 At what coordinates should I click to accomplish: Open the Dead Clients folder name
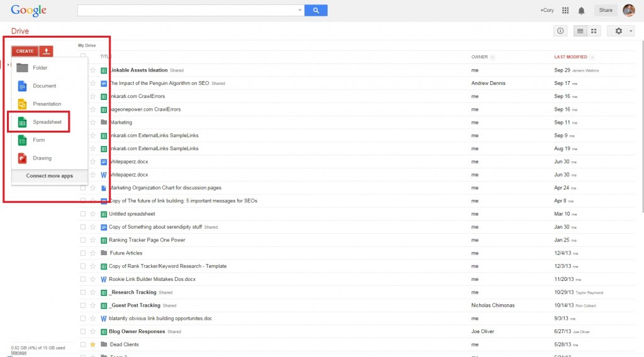click(x=124, y=344)
